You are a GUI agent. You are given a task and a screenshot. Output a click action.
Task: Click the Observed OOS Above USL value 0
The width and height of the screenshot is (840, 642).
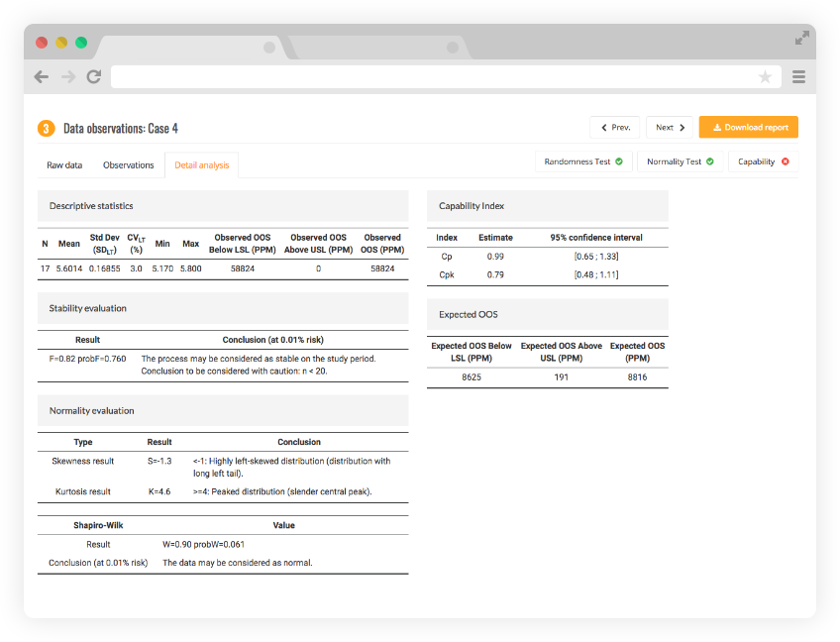point(318,269)
